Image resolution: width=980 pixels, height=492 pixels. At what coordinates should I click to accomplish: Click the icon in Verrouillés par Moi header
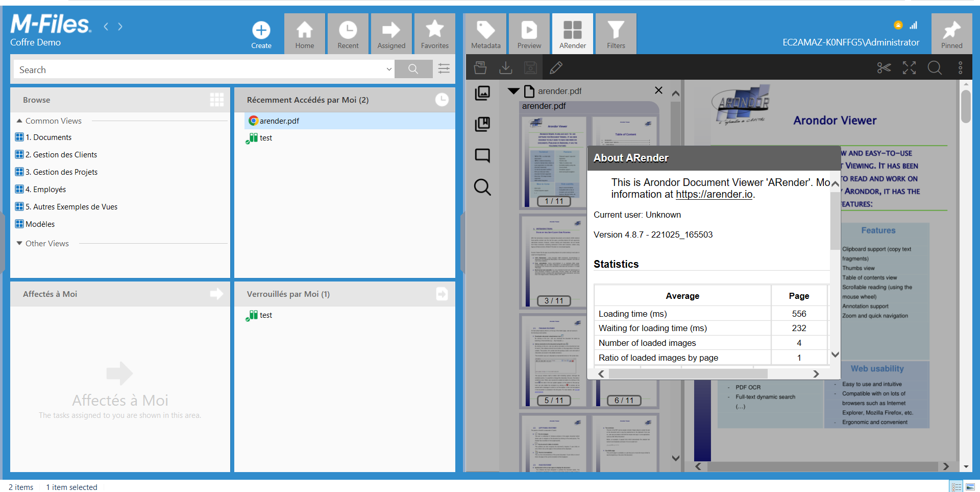tap(442, 294)
